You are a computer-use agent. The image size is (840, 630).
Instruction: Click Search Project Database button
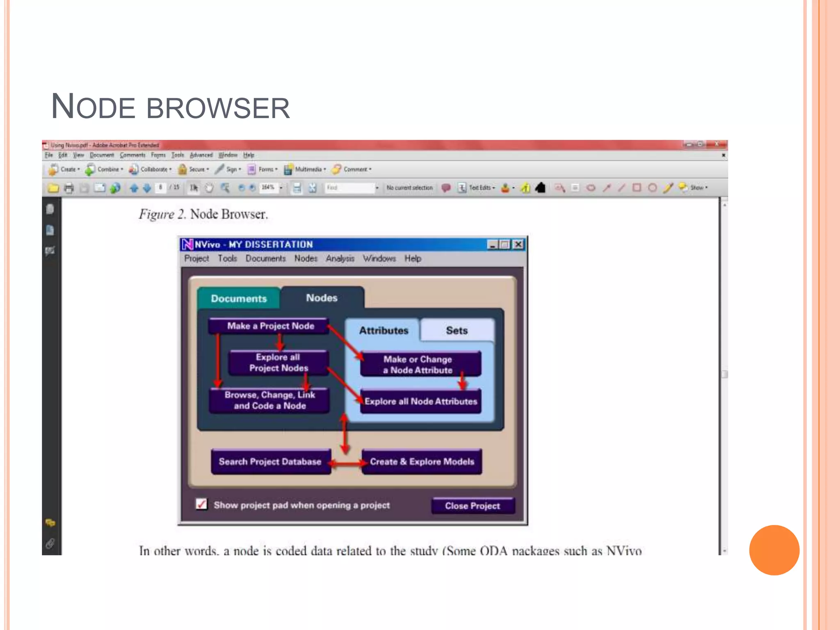pyautogui.click(x=271, y=461)
